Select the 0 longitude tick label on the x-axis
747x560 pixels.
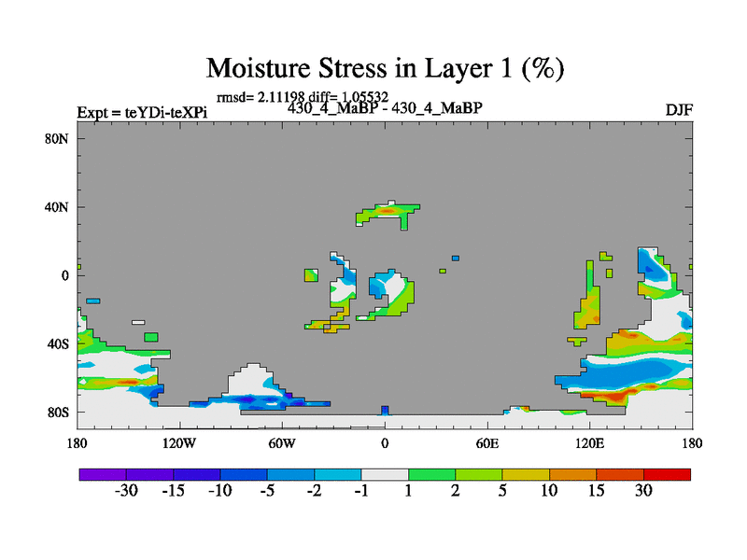pos(385,442)
